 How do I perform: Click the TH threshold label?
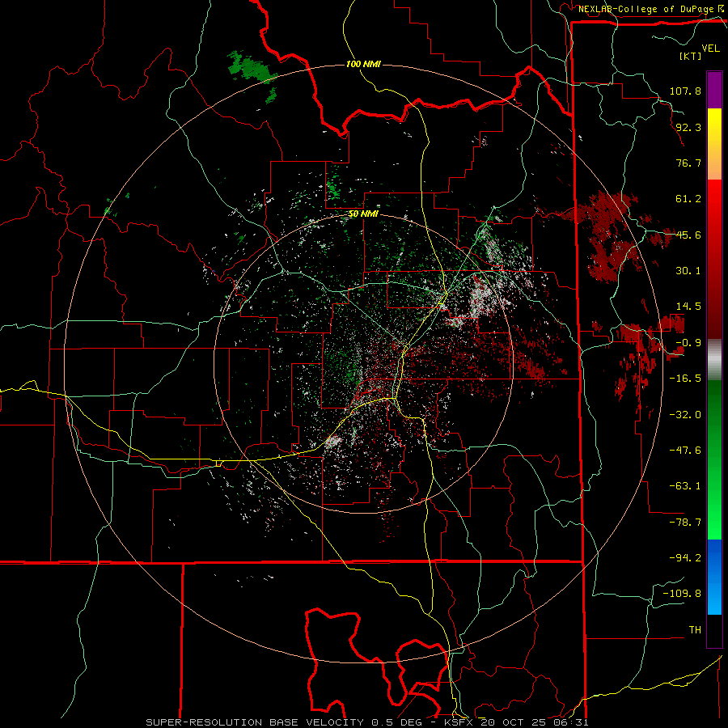pos(695,630)
